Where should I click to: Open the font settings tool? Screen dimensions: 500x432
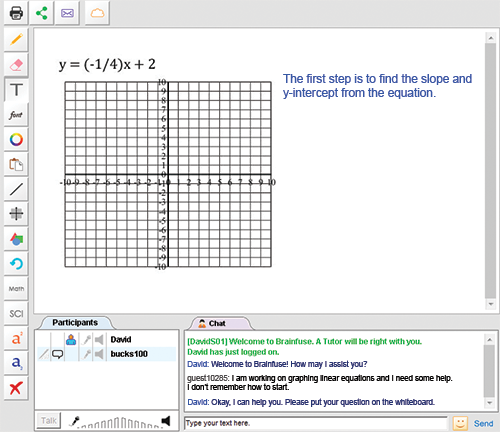click(16, 115)
